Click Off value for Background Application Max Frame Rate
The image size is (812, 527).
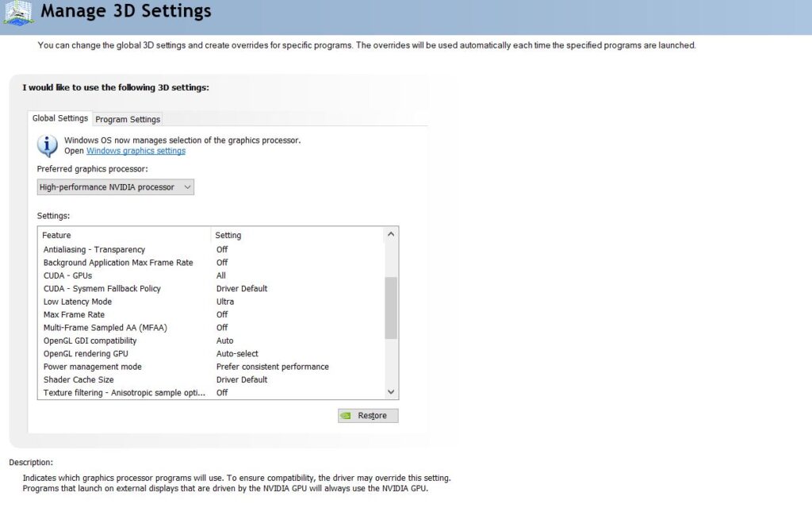tap(222, 263)
